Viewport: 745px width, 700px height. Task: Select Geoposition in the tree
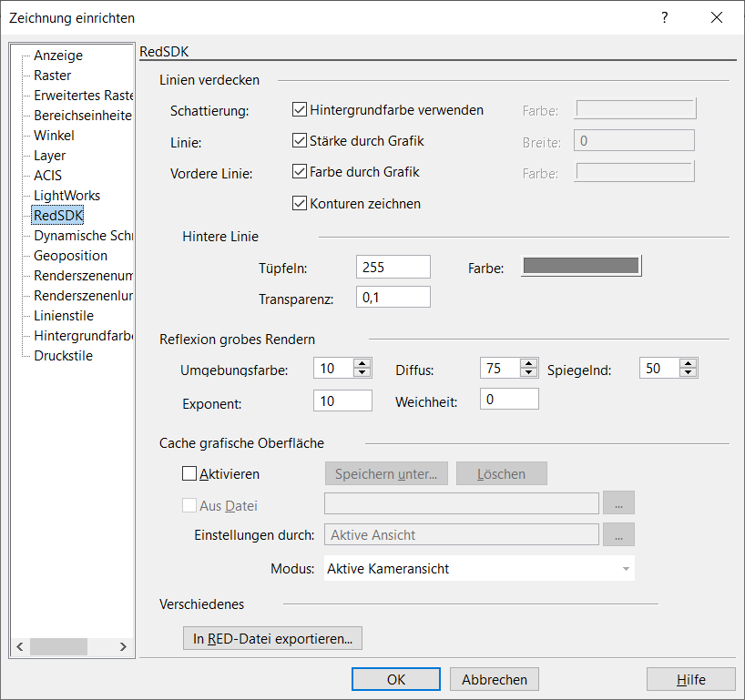coord(70,256)
